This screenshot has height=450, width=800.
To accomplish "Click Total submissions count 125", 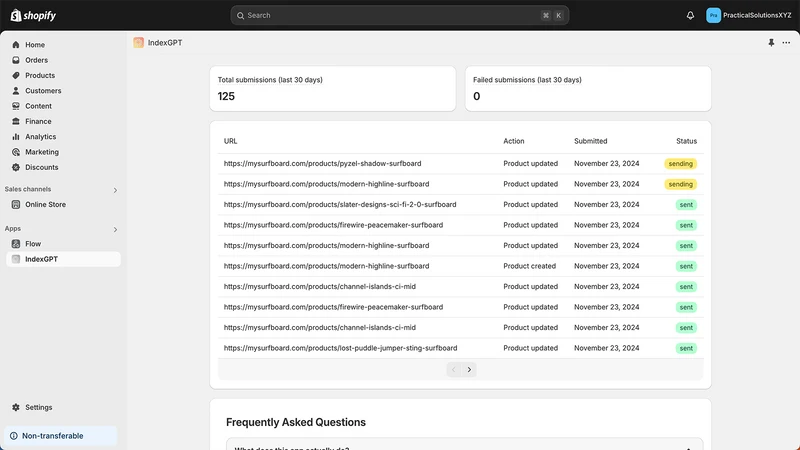I will (226, 96).
